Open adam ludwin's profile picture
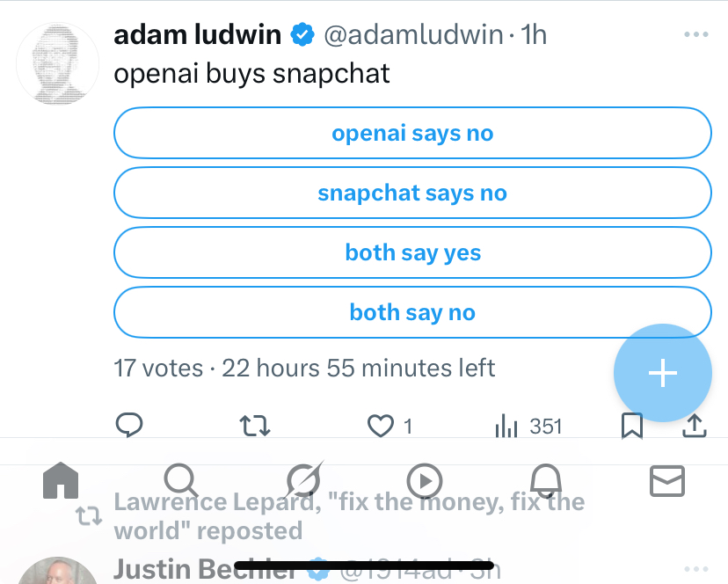Viewport: 728px width, 584px height. [x=57, y=62]
